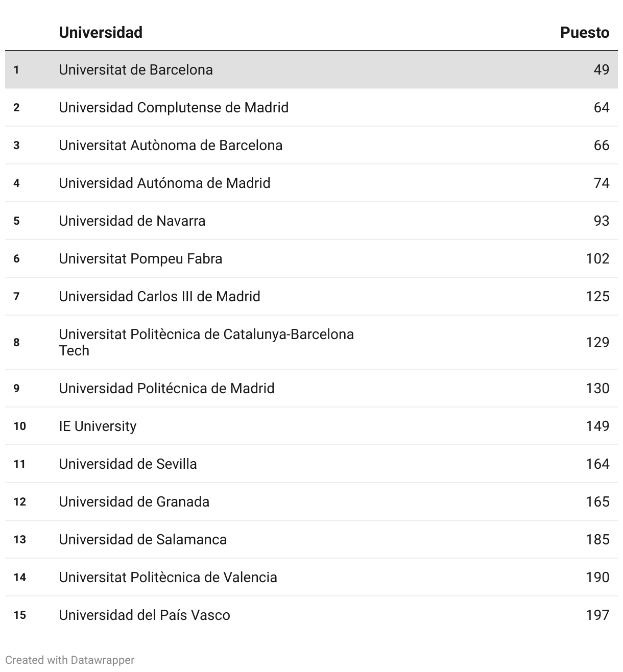Click Universitat Autònoma de Barcelona entry
This screenshot has width=623, height=672.
coord(171,146)
